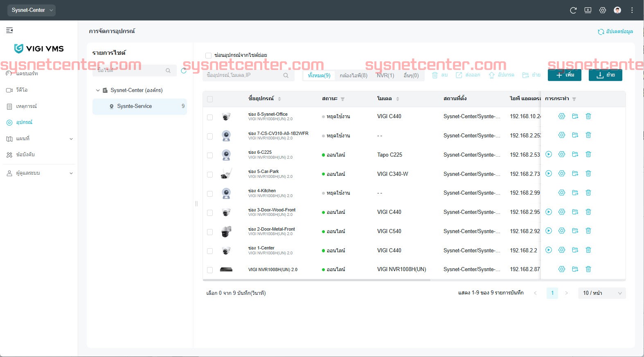The height and width of the screenshot is (357, 644).
Task: Go to page 1 in pagination
Action: [x=552, y=293]
